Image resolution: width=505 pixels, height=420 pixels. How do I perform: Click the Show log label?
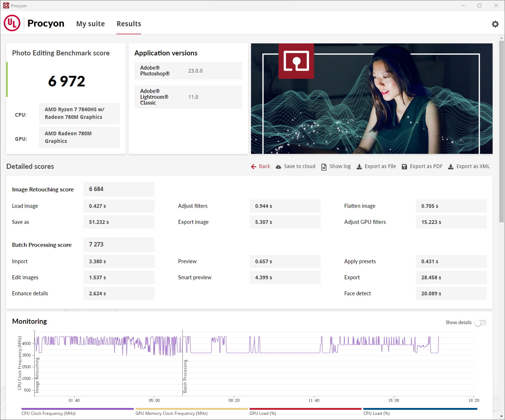tap(340, 166)
